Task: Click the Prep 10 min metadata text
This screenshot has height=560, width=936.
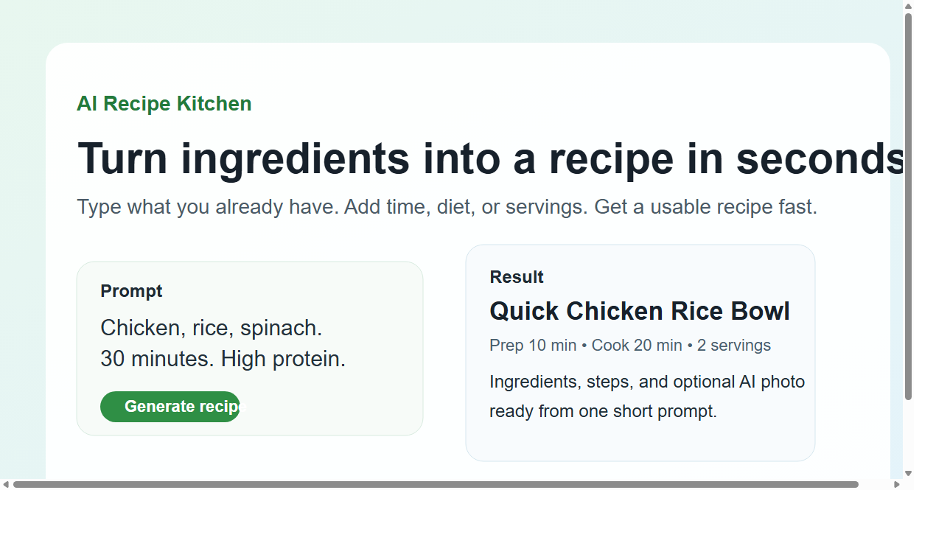Action: [532, 344]
